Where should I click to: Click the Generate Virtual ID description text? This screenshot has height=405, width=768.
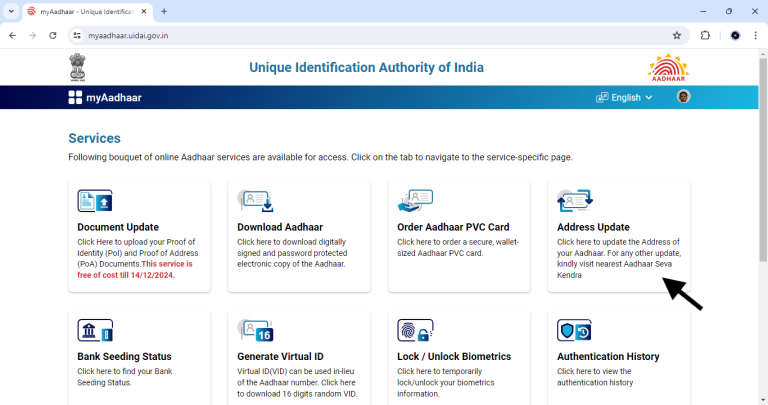297,382
